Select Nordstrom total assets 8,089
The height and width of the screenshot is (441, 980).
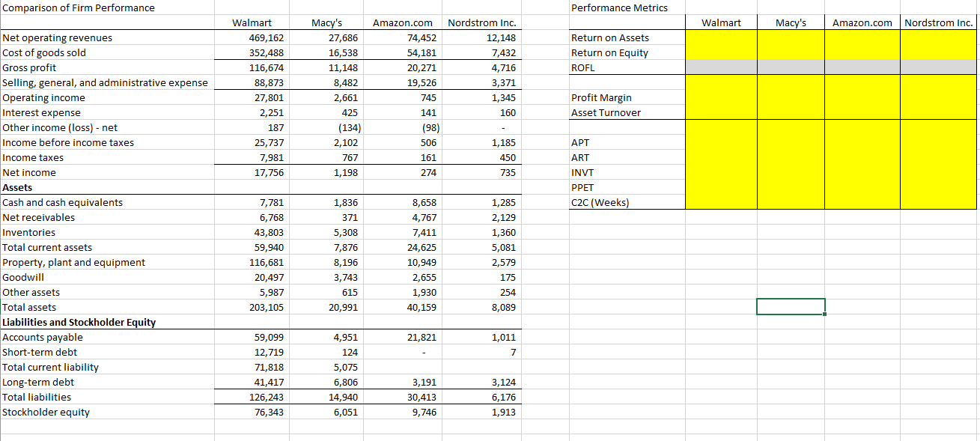pyautogui.click(x=502, y=307)
